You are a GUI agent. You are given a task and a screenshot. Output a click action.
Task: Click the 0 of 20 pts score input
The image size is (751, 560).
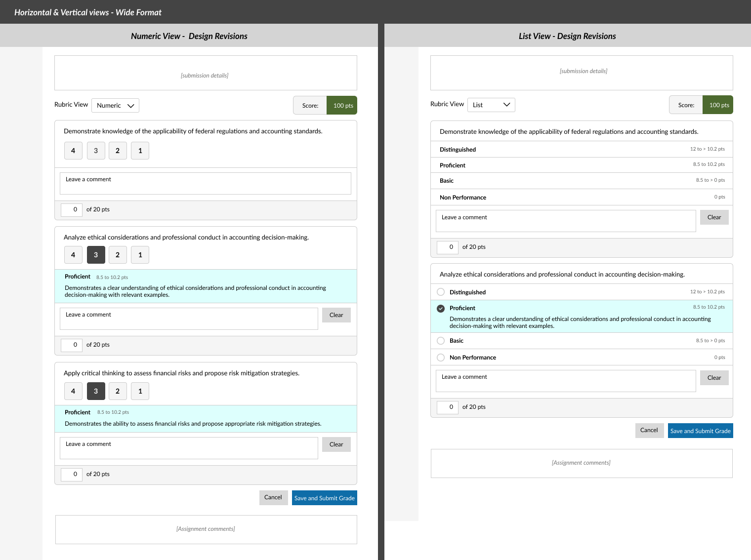71,209
